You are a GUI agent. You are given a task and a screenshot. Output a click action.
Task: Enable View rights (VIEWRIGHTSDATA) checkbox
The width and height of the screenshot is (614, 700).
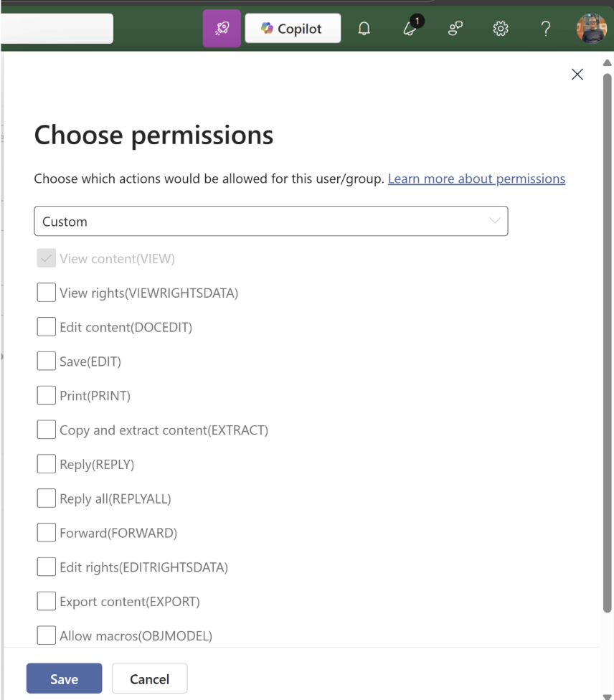47,293
